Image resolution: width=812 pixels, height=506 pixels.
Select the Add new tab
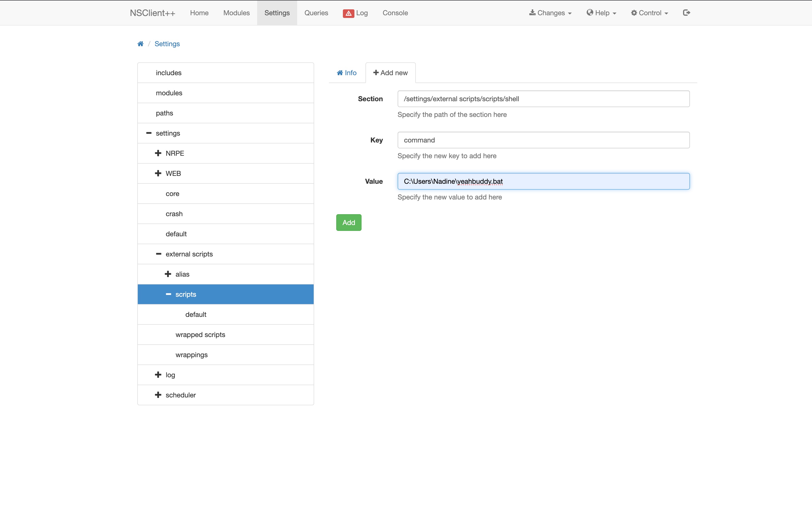[x=391, y=73]
